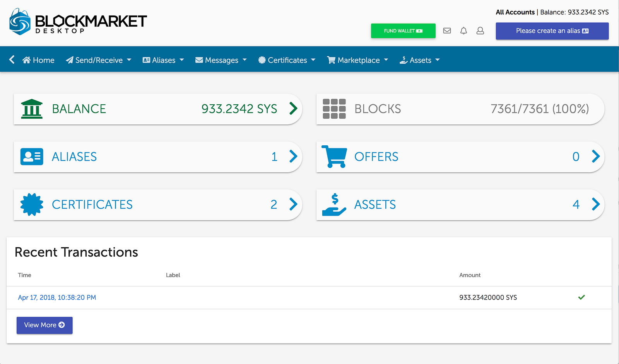Go to Home in navigation bar
619x364 pixels.
click(38, 60)
